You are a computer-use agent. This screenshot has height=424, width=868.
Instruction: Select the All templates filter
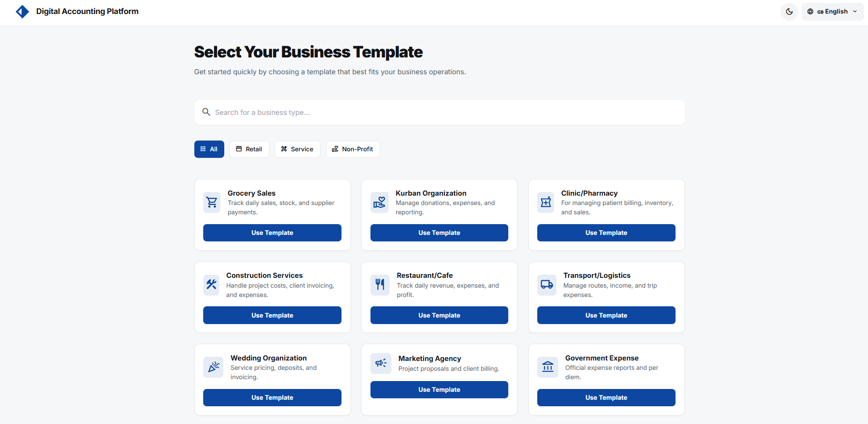pos(209,149)
